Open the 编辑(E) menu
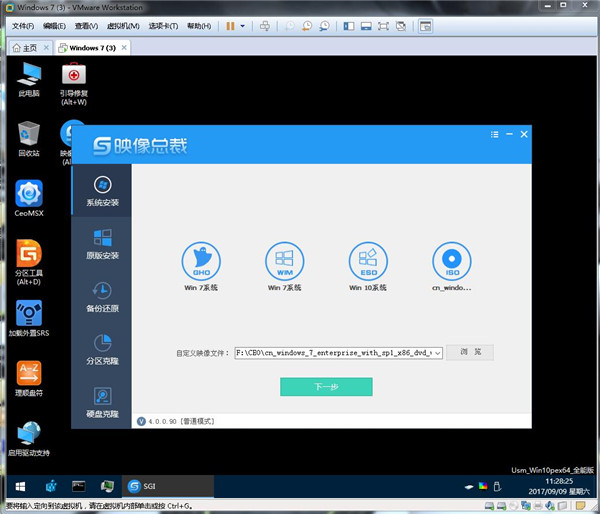Image resolution: width=600 pixels, height=514 pixels. (x=54, y=26)
